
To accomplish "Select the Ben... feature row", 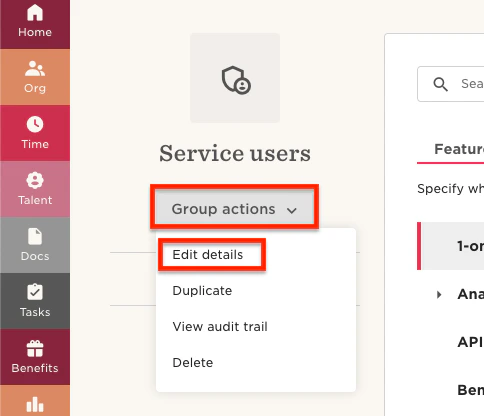I will click(x=470, y=390).
